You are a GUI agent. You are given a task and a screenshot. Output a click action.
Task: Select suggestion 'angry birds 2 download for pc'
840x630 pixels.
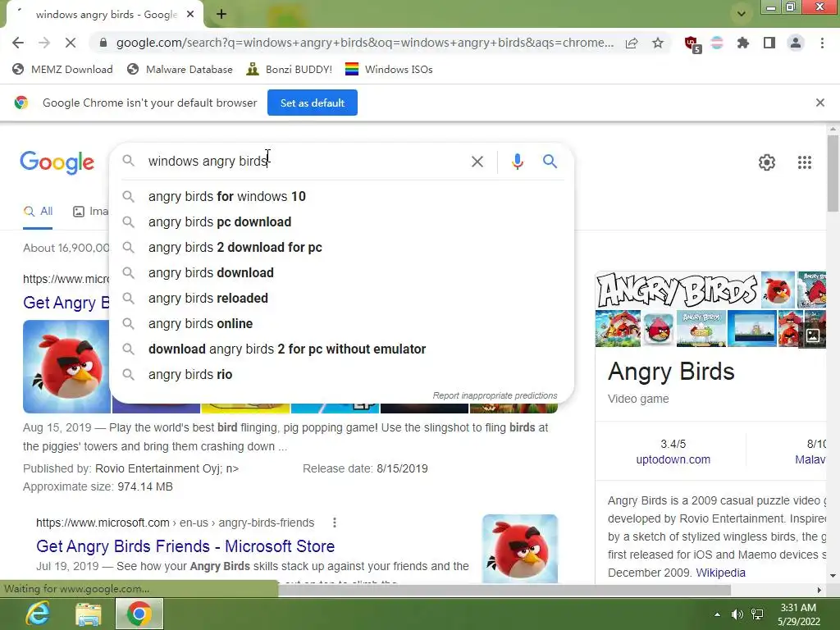click(x=342, y=248)
